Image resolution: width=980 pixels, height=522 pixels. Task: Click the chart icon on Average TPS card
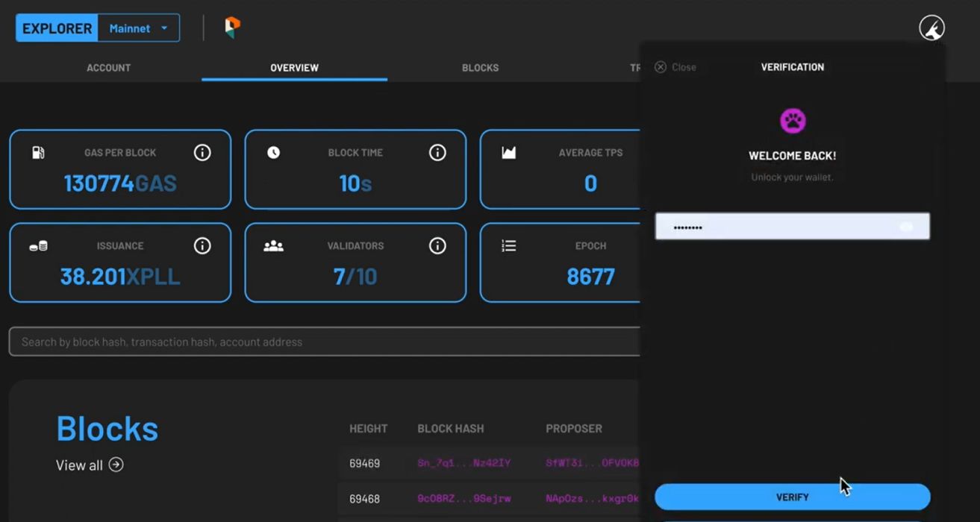coord(508,152)
